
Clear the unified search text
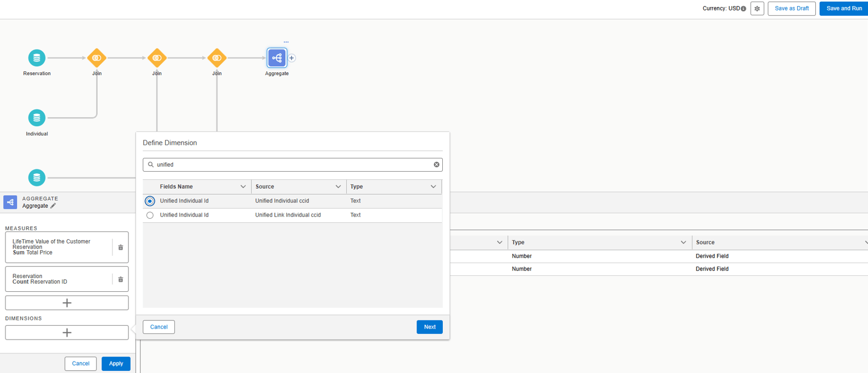pyautogui.click(x=436, y=165)
